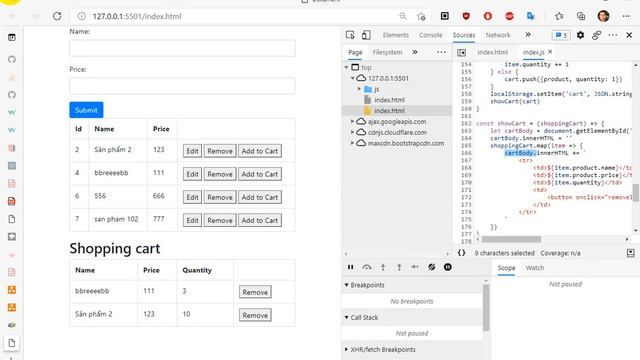The height and width of the screenshot is (360, 640).
Task: Remove the bbreeeebb product row
Action: pos(220,174)
